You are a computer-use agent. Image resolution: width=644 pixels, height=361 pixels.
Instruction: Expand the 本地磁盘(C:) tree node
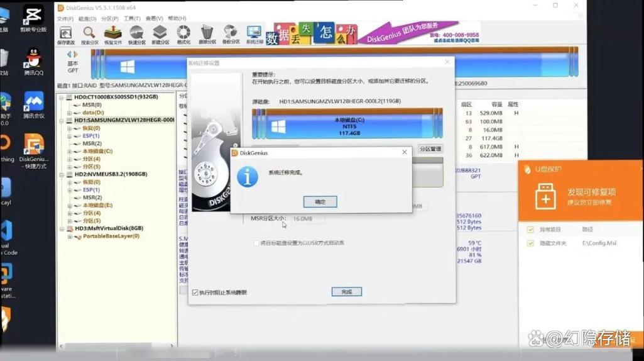pyautogui.click(x=69, y=152)
